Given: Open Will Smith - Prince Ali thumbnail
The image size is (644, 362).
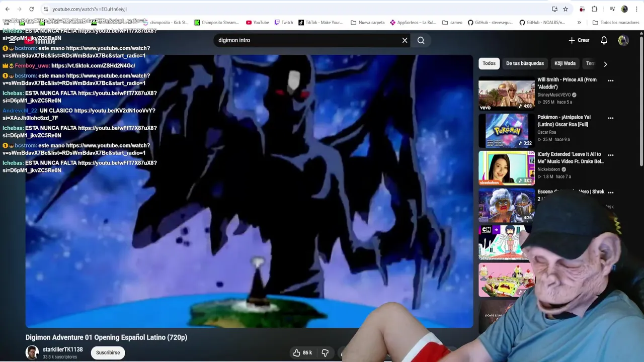Looking at the screenshot, I should click(x=507, y=94).
